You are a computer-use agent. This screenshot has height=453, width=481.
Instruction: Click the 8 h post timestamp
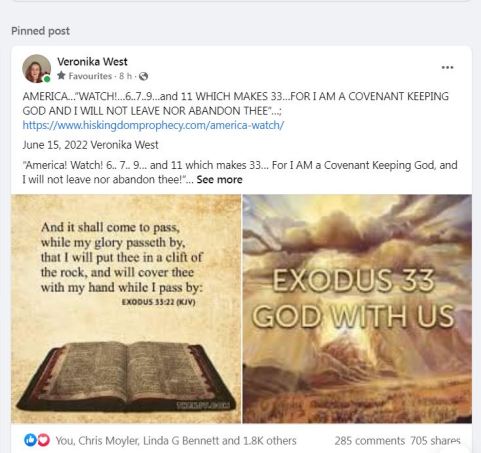click(125, 76)
